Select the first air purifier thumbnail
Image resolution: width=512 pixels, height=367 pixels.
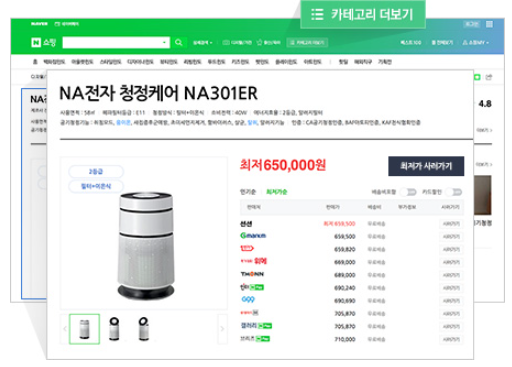click(84, 329)
